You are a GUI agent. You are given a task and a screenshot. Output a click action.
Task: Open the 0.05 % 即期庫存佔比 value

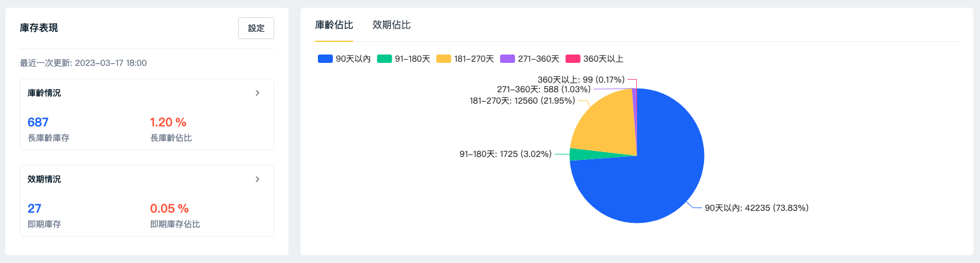tap(169, 208)
